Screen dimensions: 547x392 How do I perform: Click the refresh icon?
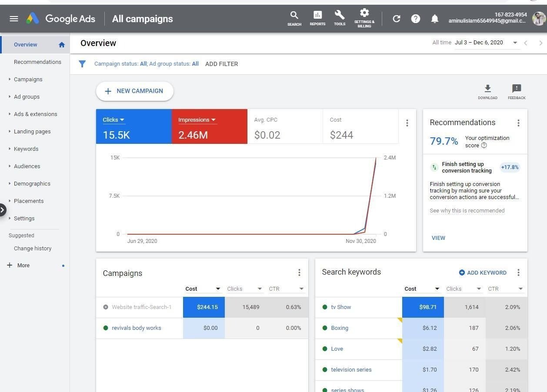[x=396, y=19]
